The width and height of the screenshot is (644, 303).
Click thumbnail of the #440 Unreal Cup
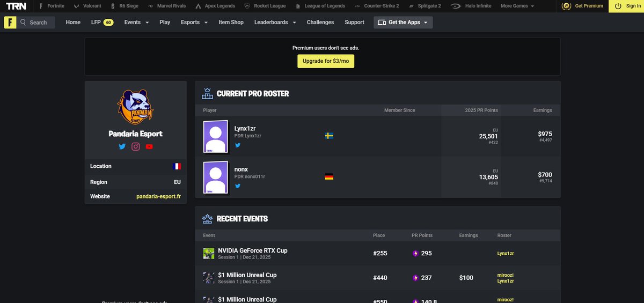(209, 278)
